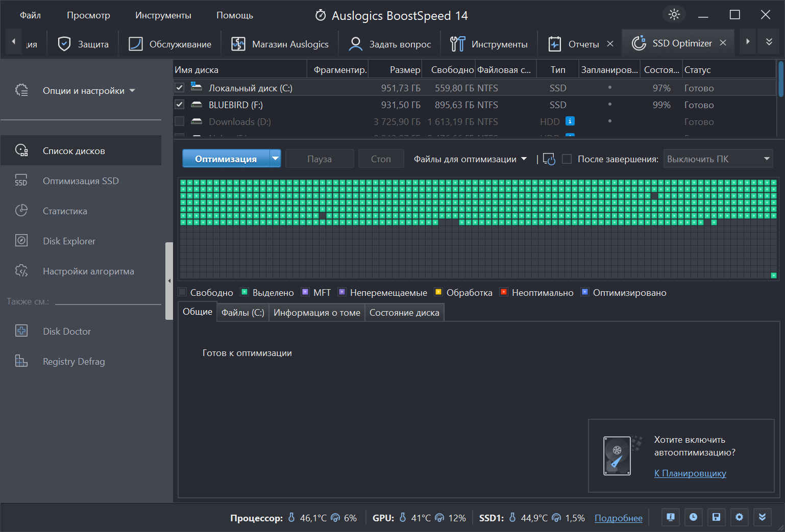The image size is (785, 532).
Task: Open Статистика in the sidebar
Action: click(x=65, y=211)
